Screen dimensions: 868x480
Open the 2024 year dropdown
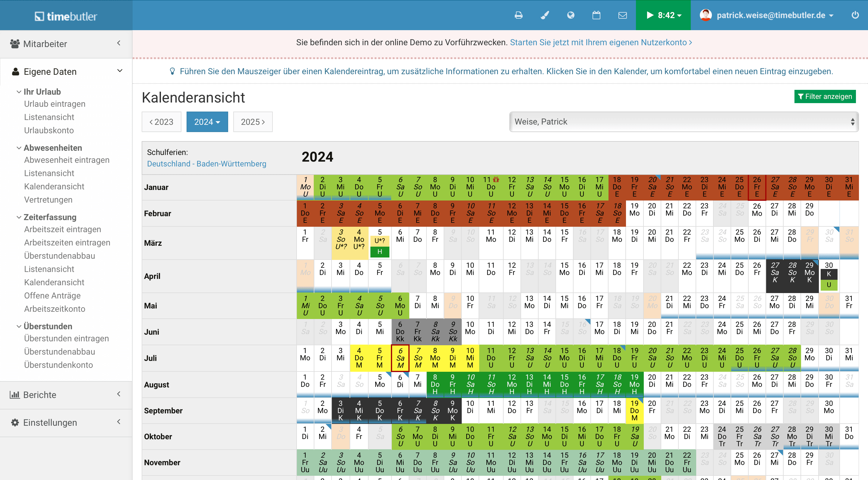207,122
